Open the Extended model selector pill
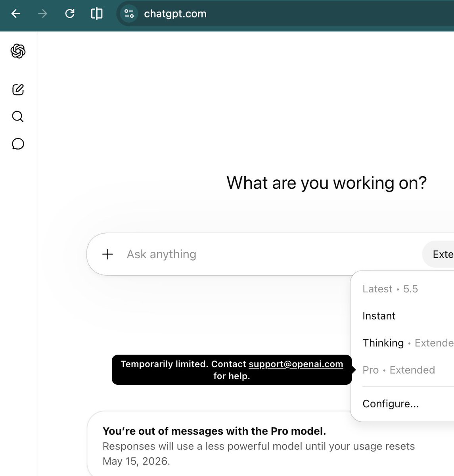The height and width of the screenshot is (476, 454). pos(438,254)
